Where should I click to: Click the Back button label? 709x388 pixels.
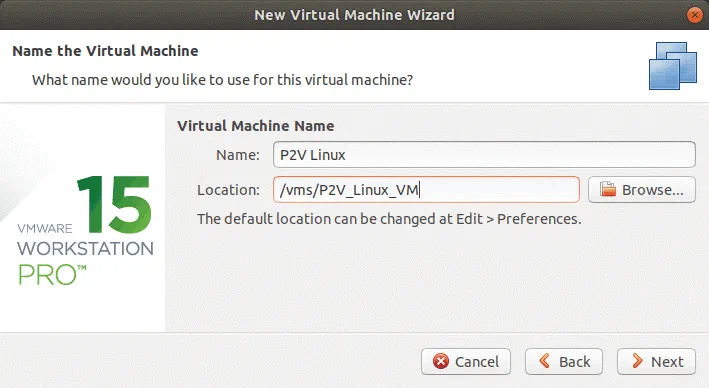(x=575, y=362)
